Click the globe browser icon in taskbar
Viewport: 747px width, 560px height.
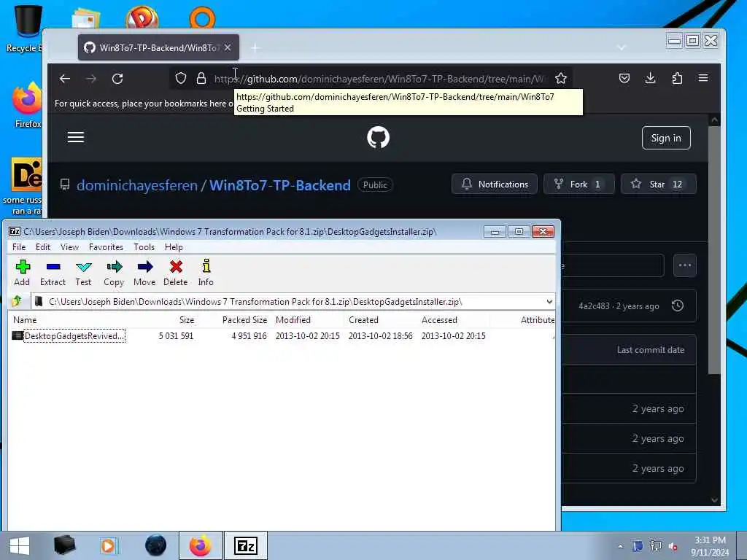tap(156, 545)
